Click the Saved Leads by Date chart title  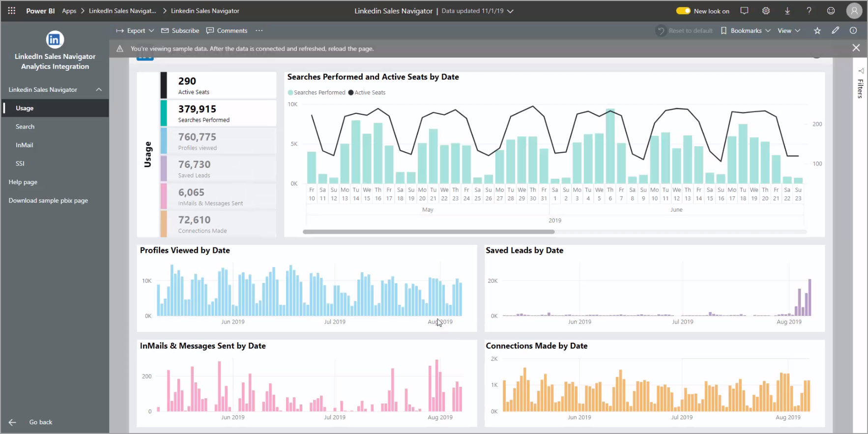click(x=524, y=250)
